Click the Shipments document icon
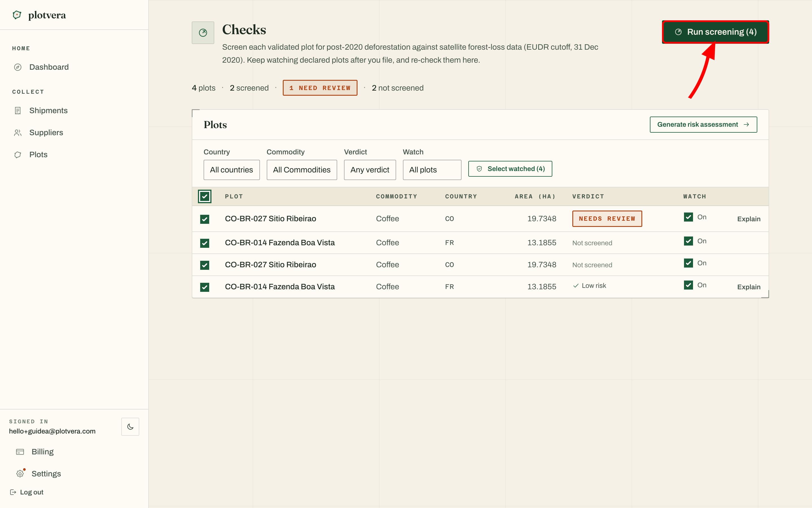The image size is (812, 508). (18, 111)
